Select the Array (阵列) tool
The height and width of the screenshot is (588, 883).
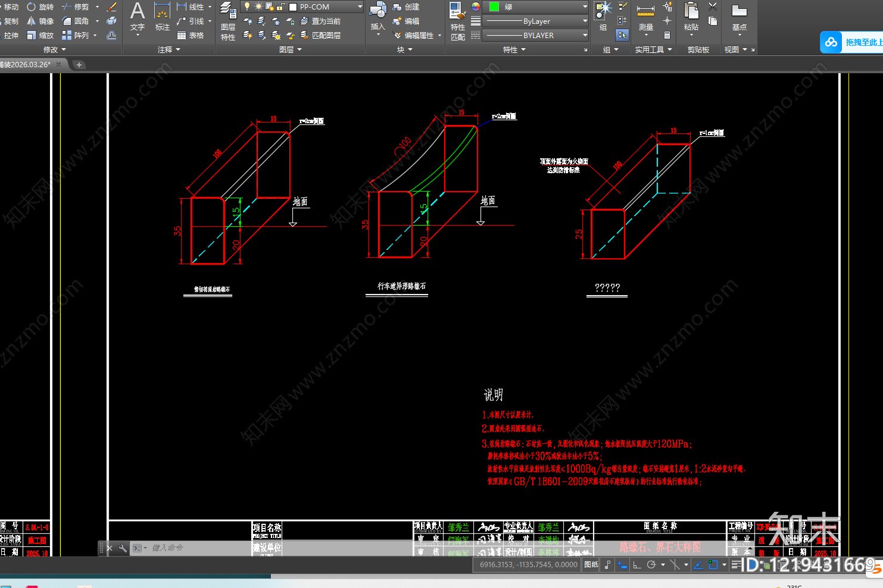76,36
